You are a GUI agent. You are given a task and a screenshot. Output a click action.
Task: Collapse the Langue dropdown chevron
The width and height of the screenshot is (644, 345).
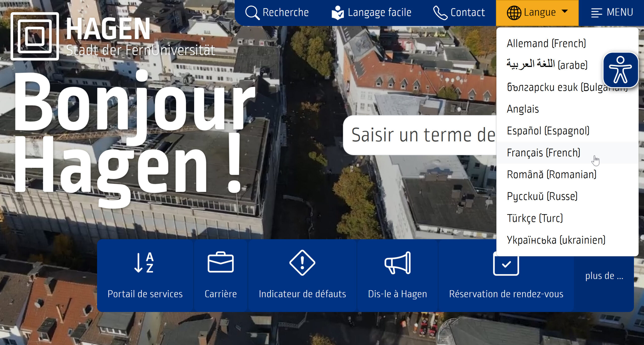565,11
